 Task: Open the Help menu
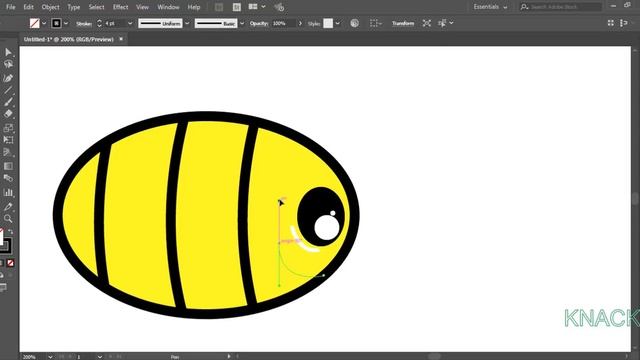(194, 7)
